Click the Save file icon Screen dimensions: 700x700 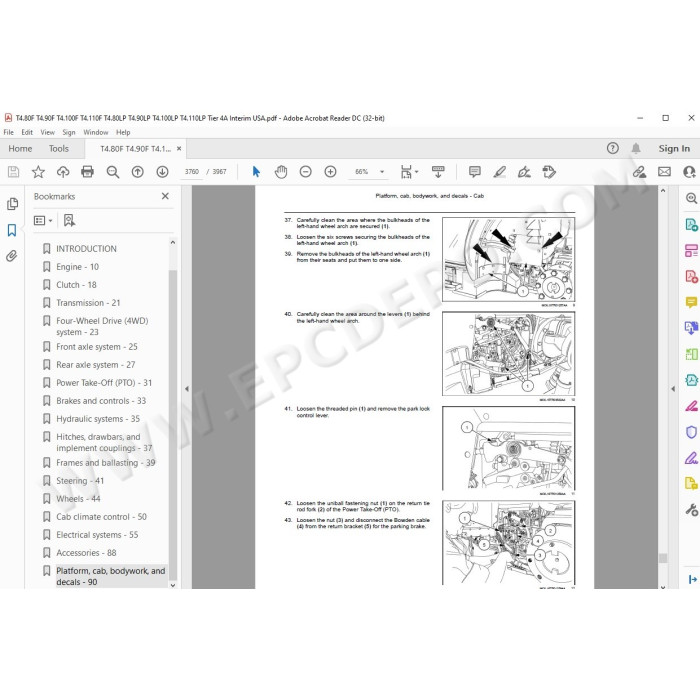13,172
